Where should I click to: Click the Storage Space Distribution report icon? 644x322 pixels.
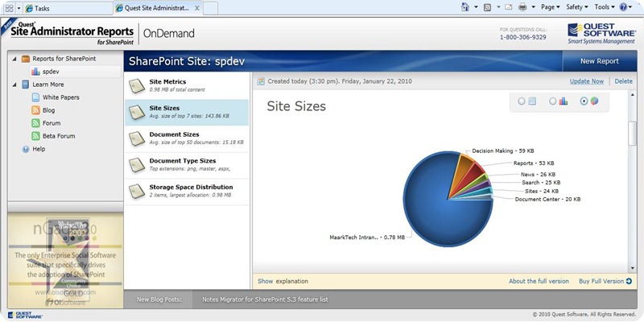point(136,191)
